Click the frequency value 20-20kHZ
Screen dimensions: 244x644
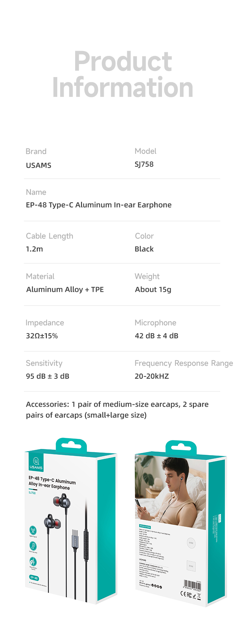(x=152, y=376)
